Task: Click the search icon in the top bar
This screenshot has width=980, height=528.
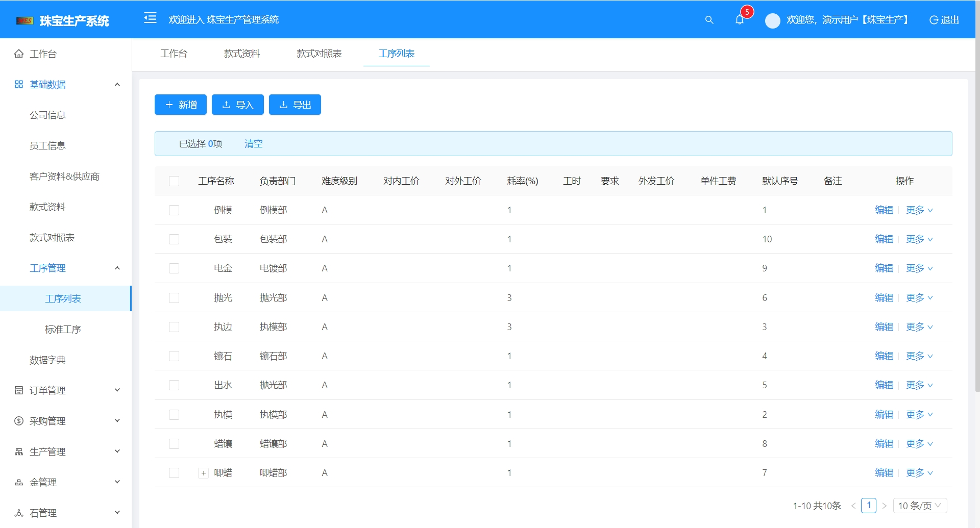Action: 709,20
